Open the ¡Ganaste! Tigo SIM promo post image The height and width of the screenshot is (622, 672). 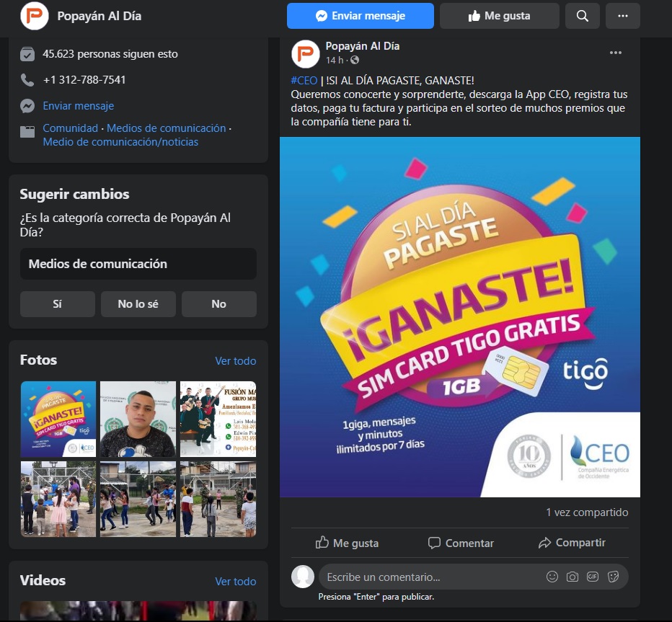[460, 317]
